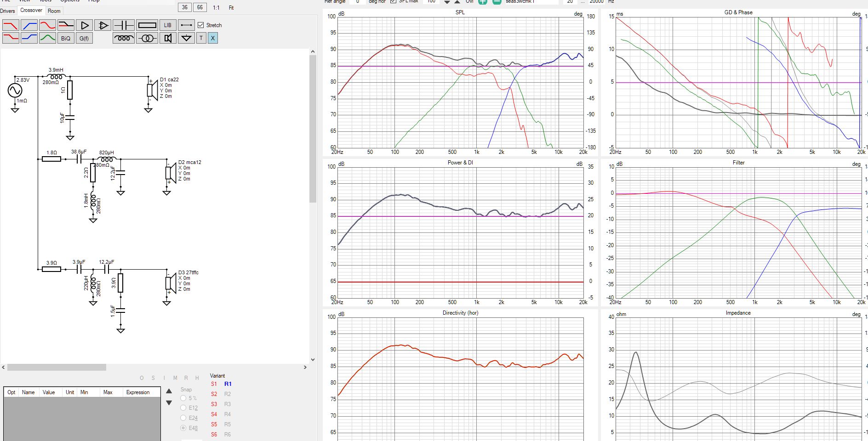Click schematic scroll-down arrow
Image resolution: width=868 pixels, height=441 pixels.
(x=313, y=360)
